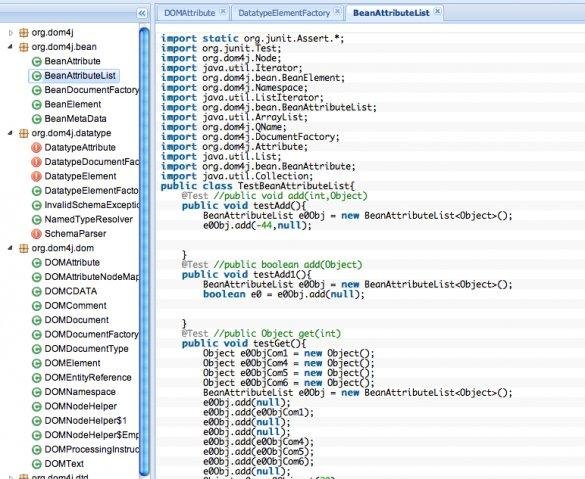585x479 pixels.
Task: Click the red DatatypeElement icon
Action: coord(36,176)
